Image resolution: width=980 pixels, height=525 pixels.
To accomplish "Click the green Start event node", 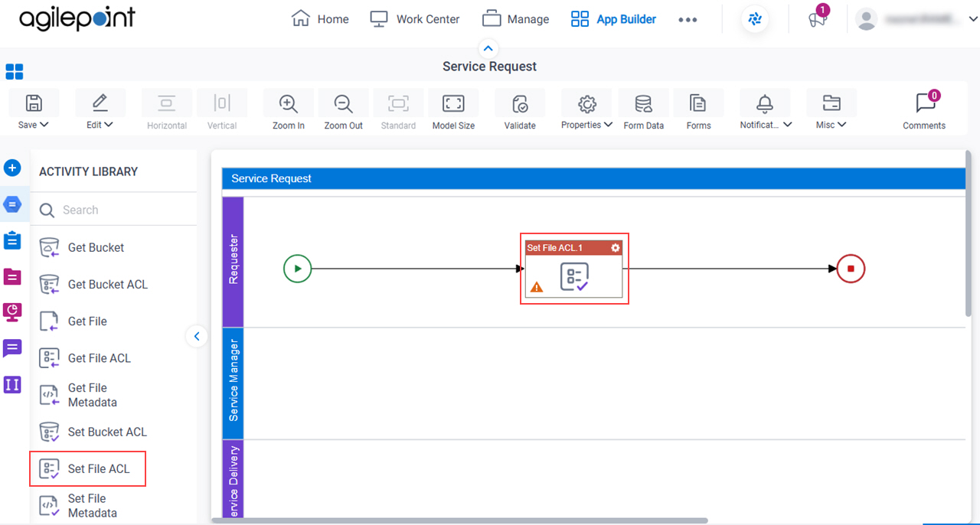I will [x=298, y=269].
